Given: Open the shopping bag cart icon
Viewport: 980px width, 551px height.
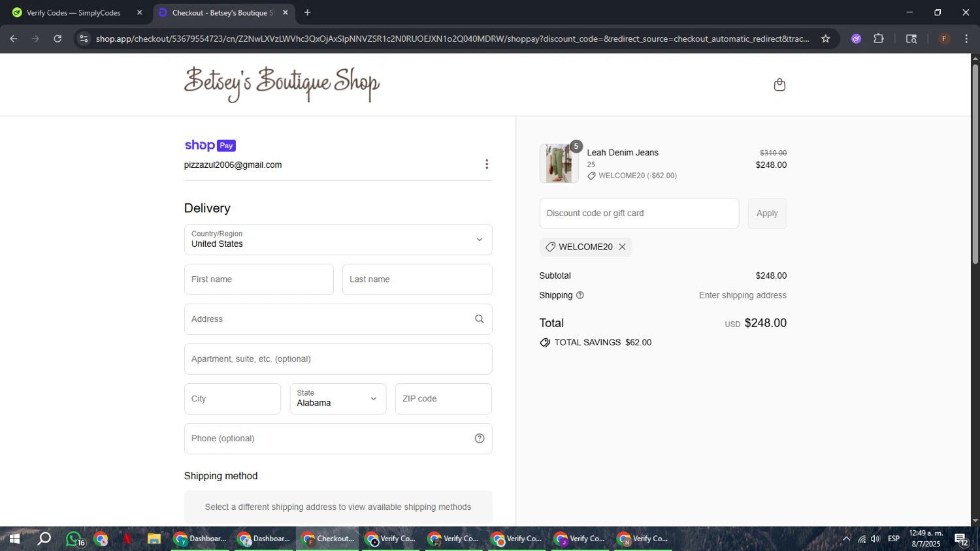Looking at the screenshot, I should click(779, 85).
